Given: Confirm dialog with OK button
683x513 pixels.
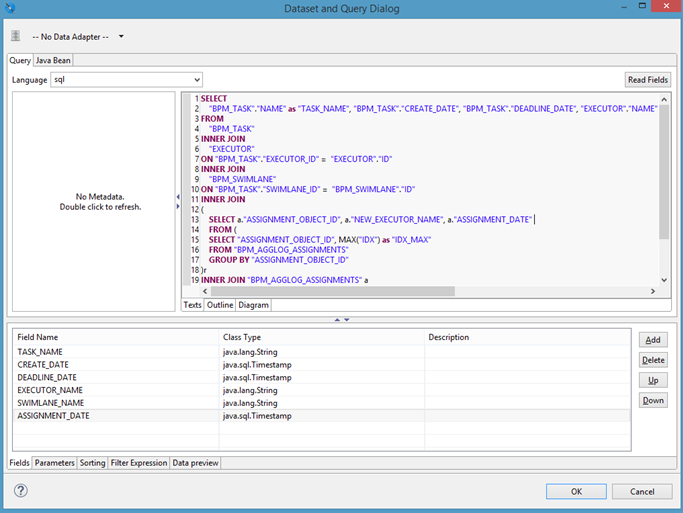Looking at the screenshot, I should [x=576, y=491].
